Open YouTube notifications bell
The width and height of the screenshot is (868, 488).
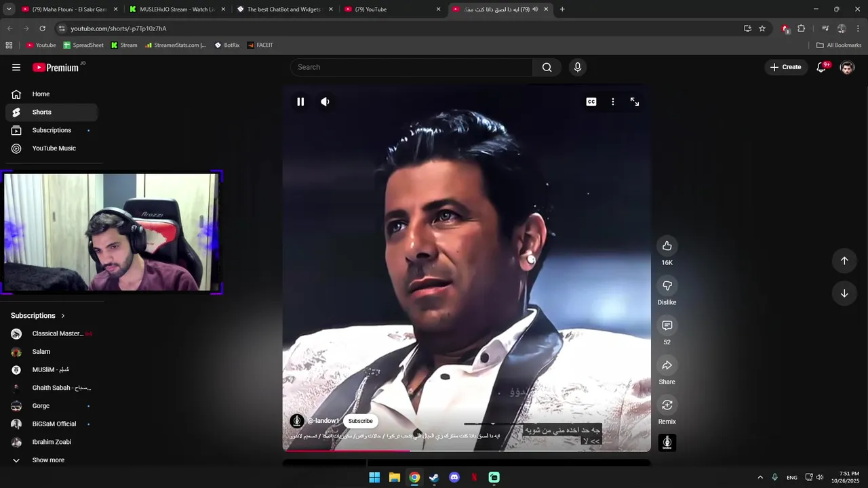822,67
